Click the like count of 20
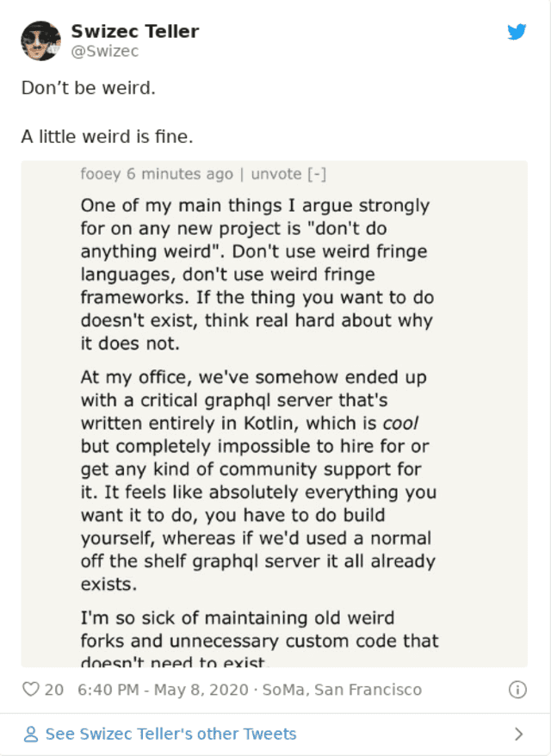 point(54,690)
